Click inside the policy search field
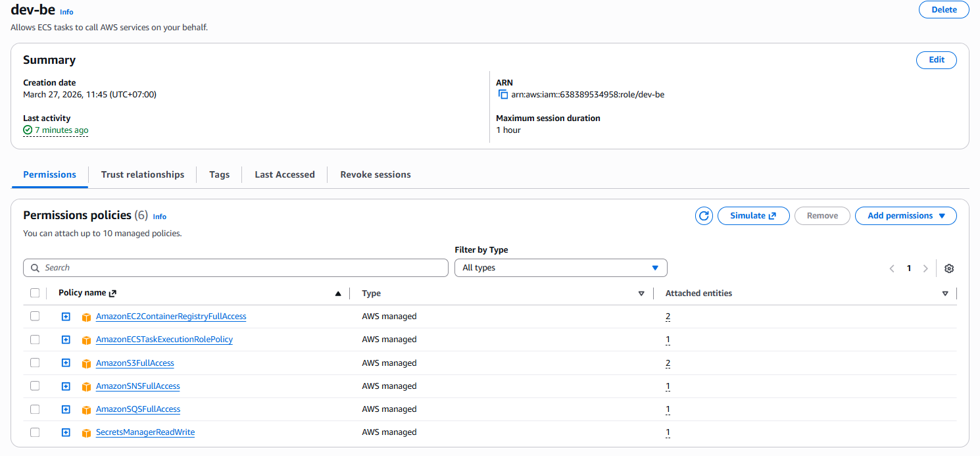This screenshot has width=980, height=456. [235, 268]
